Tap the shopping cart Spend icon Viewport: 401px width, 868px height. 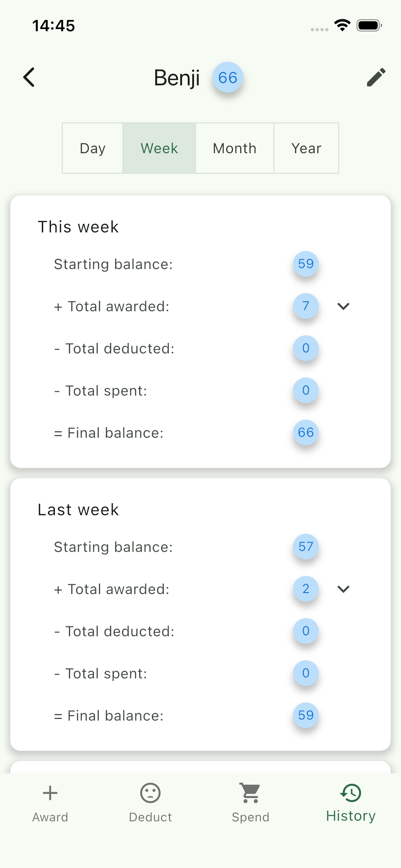(x=251, y=793)
